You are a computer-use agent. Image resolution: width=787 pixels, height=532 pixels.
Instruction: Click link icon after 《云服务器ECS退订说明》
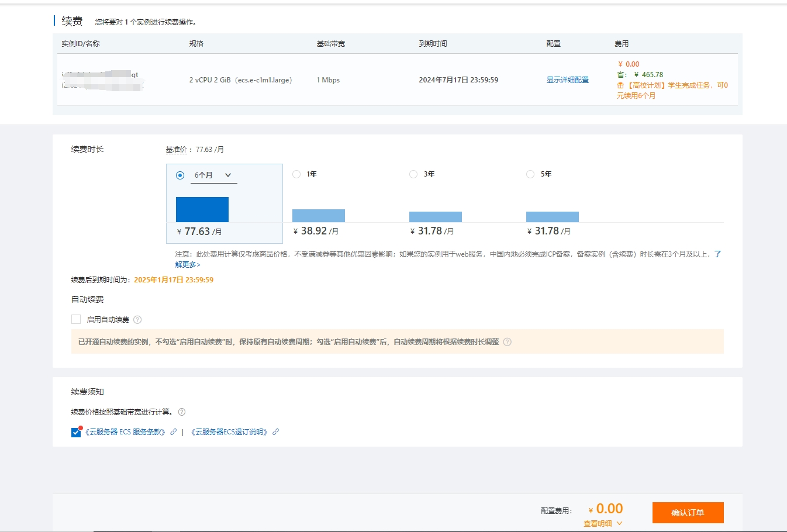click(276, 431)
